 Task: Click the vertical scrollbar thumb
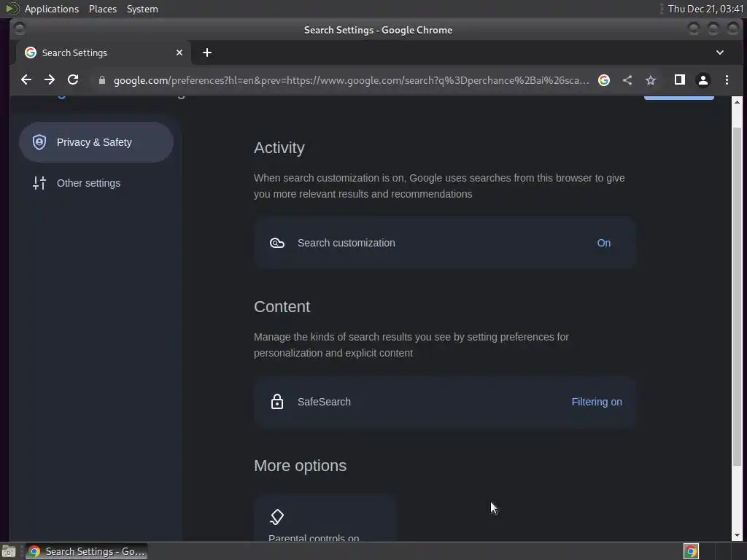pos(737,296)
